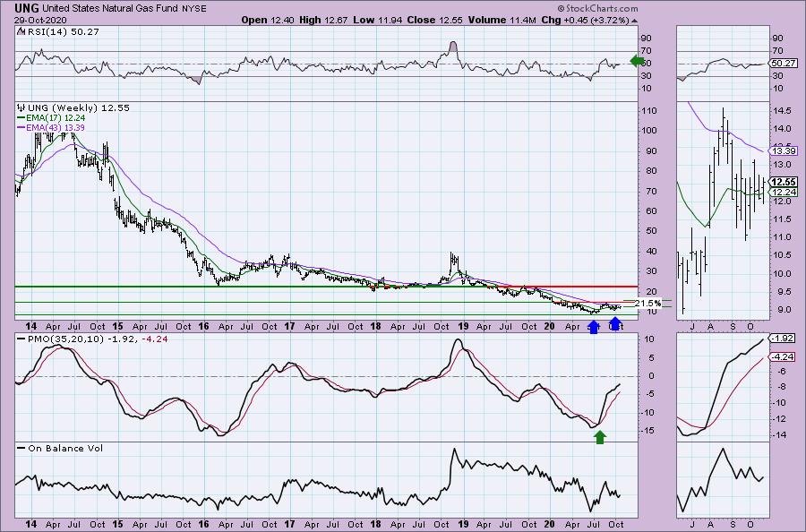
Task: Click the Chg +0.45 (+3.72%) value
Action: point(586,20)
